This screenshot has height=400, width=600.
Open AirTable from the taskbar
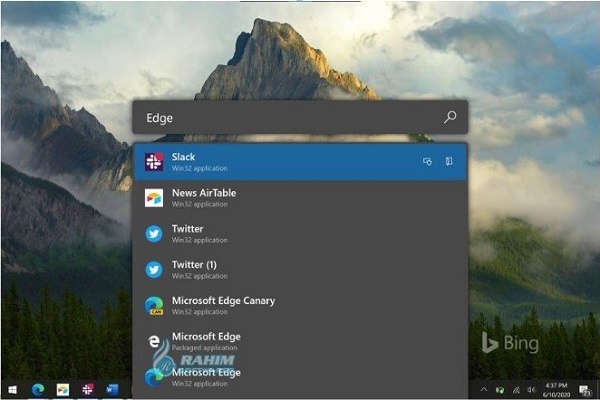[63, 390]
